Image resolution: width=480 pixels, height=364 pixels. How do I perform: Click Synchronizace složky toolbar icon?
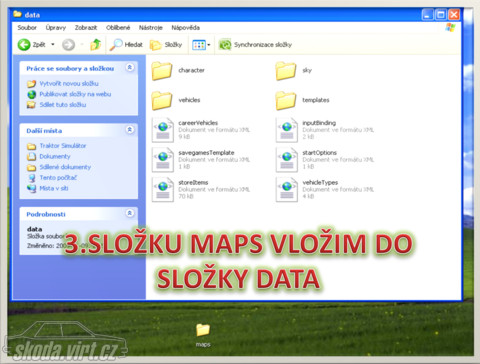(225, 45)
